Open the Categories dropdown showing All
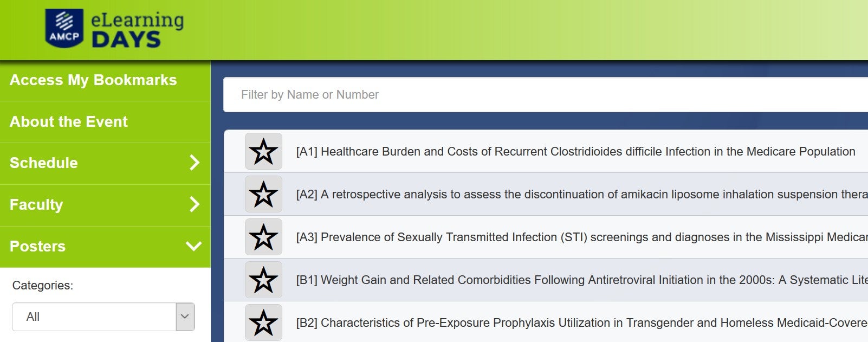This screenshot has width=868, height=342. tap(103, 317)
